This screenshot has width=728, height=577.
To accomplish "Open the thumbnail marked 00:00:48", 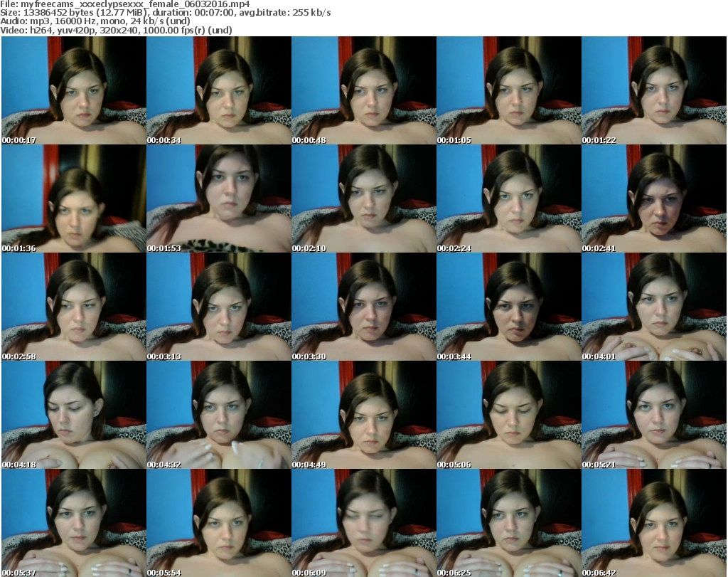I will pyautogui.click(x=363, y=90).
